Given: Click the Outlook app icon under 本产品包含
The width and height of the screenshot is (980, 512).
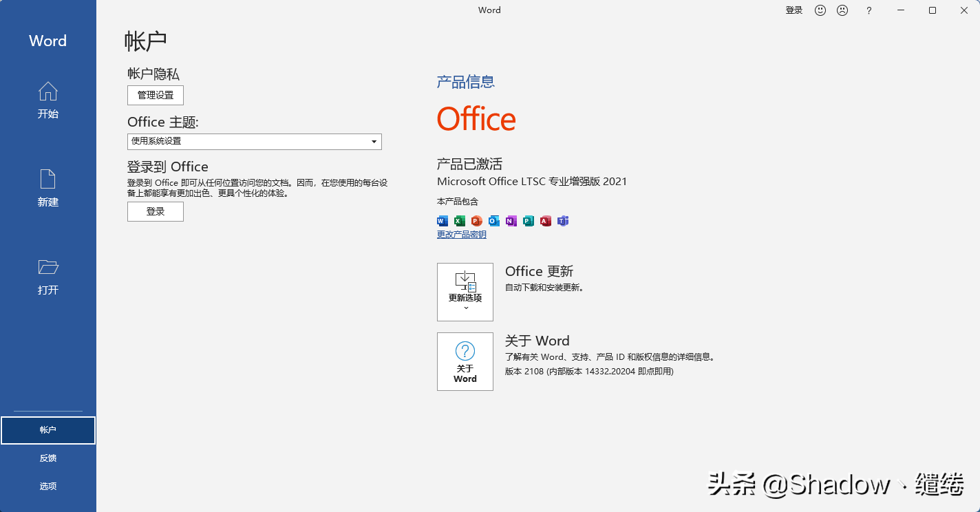Looking at the screenshot, I should click(494, 221).
